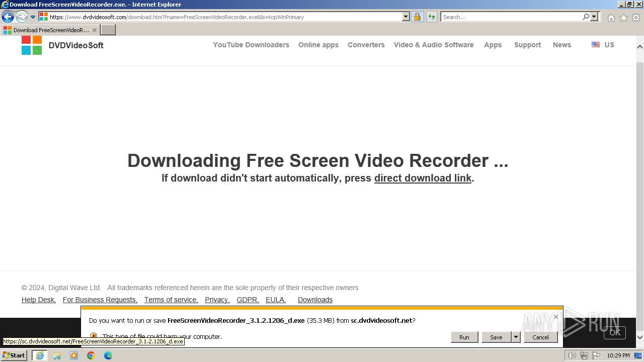Click the direct download link
This screenshot has height=362, width=644.
point(423,178)
